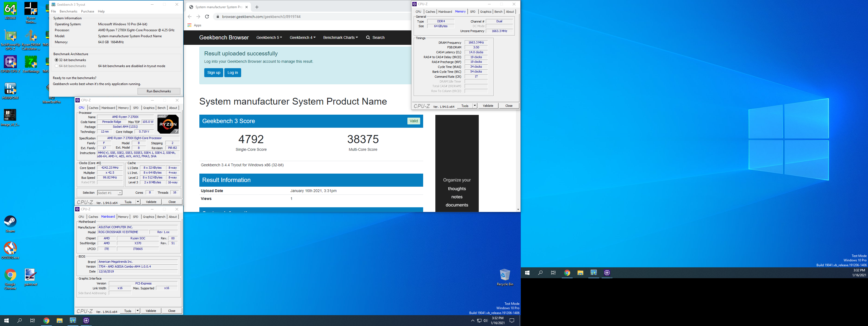Click Search in the Geekbench navbar

[375, 37]
